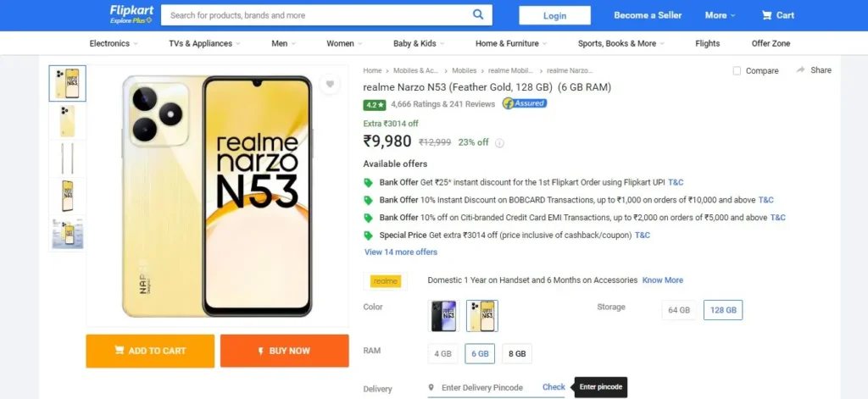
Task: Expand TVs & Appliances menu
Action: [x=205, y=43]
